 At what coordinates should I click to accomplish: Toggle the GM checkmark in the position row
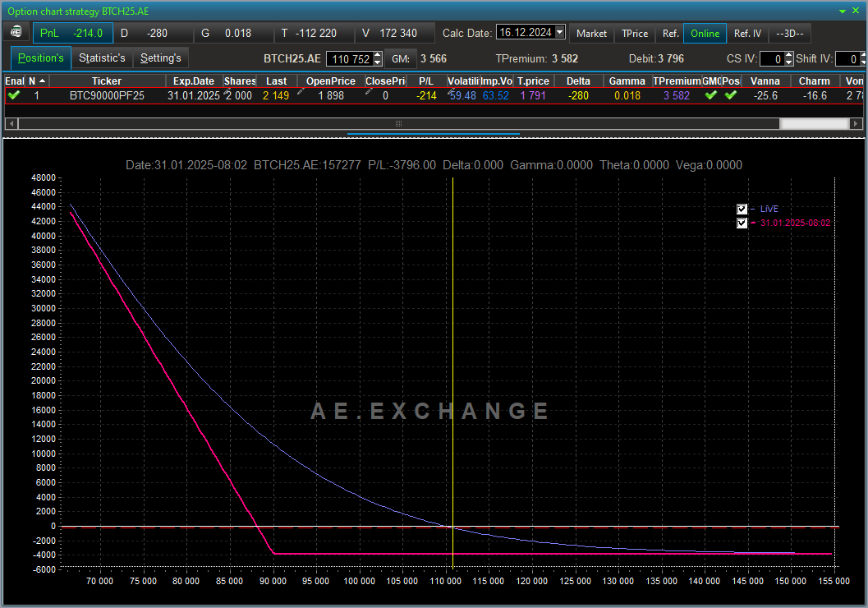pyautogui.click(x=711, y=95)
